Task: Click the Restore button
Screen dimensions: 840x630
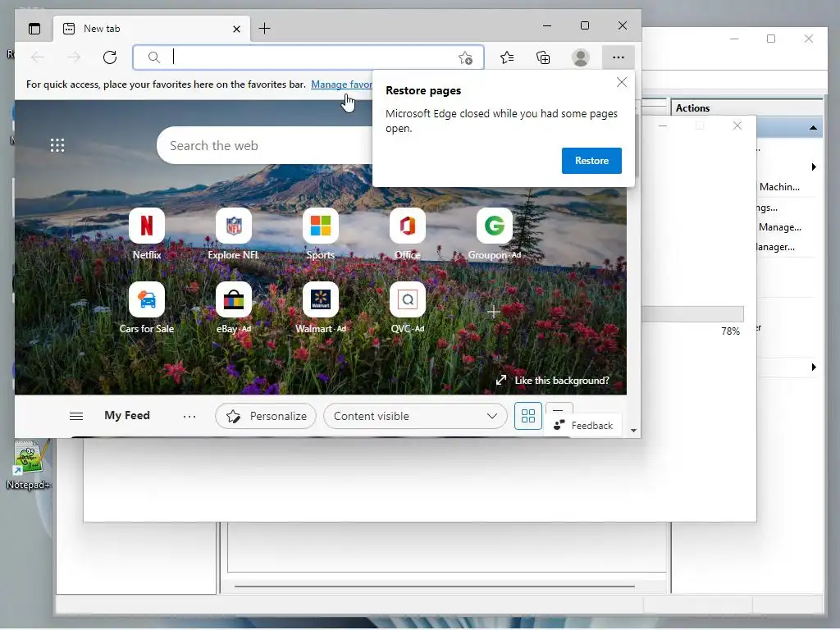Action: coord(591,161)
